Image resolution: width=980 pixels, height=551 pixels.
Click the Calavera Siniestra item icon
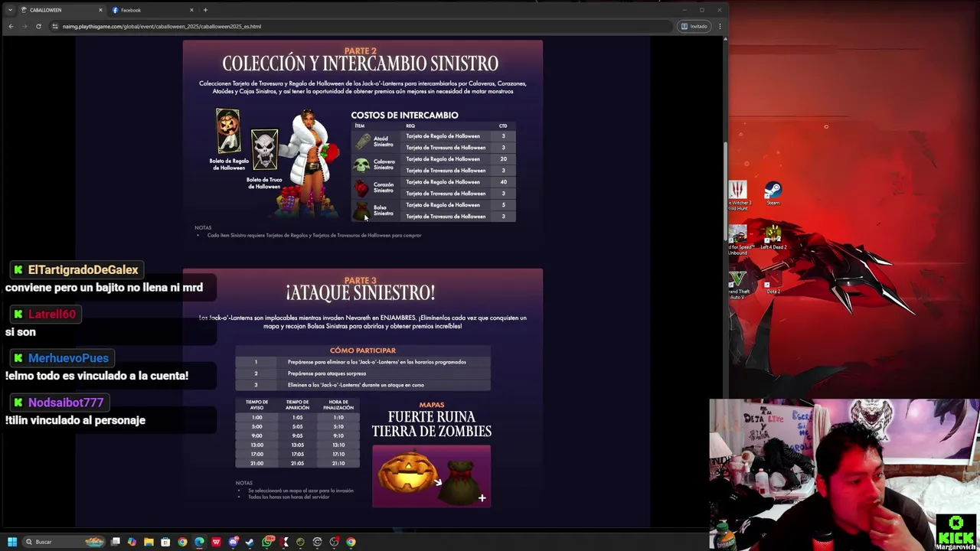pos(361,165)
